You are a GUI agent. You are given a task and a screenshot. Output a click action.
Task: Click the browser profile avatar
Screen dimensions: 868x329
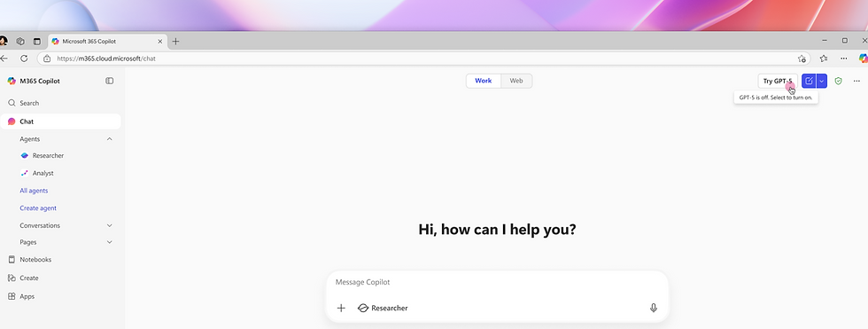click(x=4, y=42)
